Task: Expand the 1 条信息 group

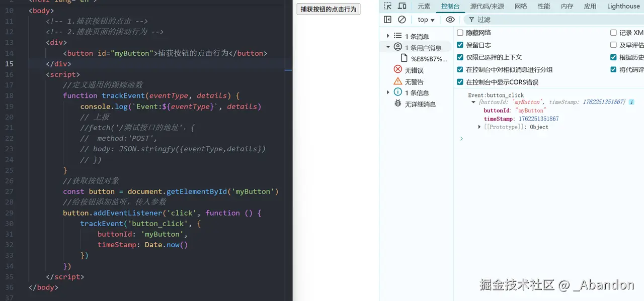Action: click(x=388, y=92)
